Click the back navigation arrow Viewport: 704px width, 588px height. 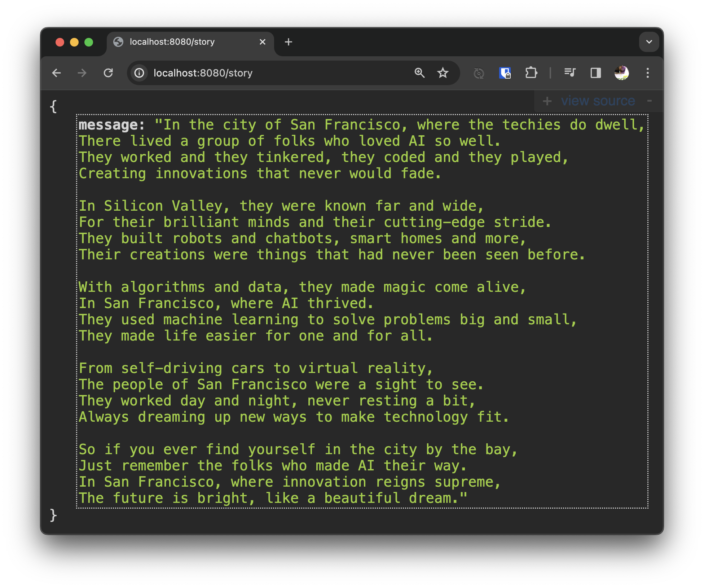coord(57,73)
